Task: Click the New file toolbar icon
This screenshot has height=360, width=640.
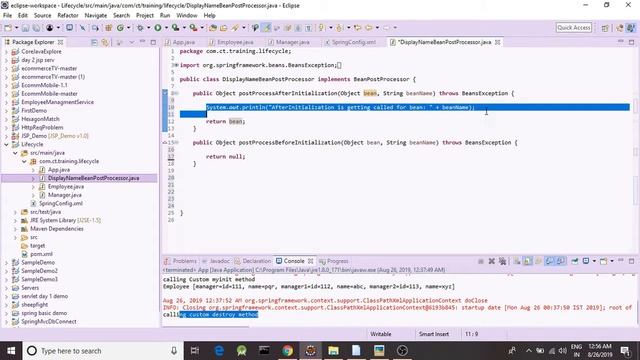Action: point(8,28)
